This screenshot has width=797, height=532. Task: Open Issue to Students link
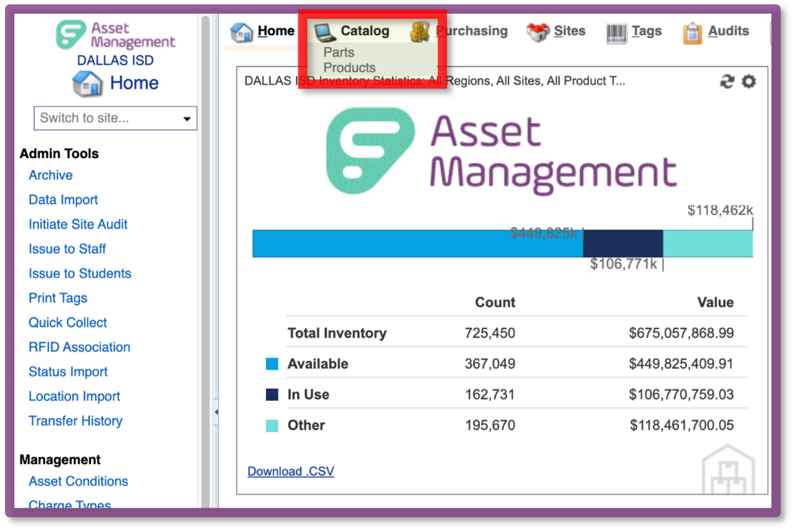80,273
